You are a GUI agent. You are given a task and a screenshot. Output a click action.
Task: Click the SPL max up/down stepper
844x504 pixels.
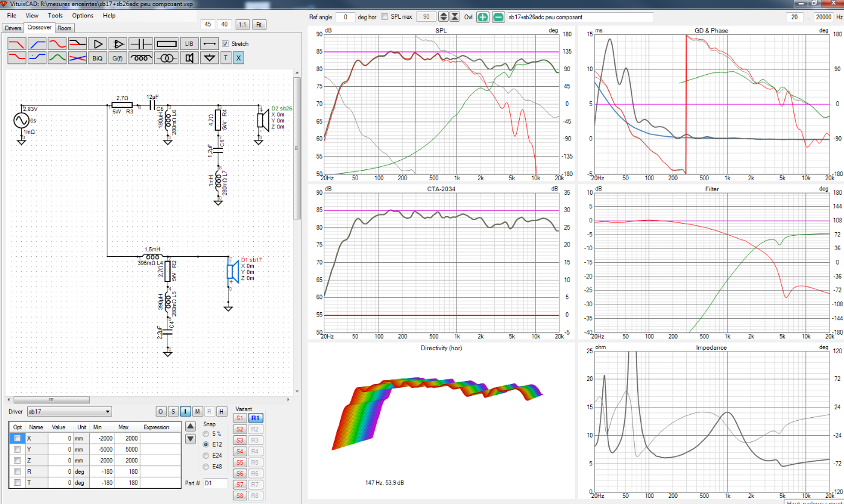[x=443, y=17]
